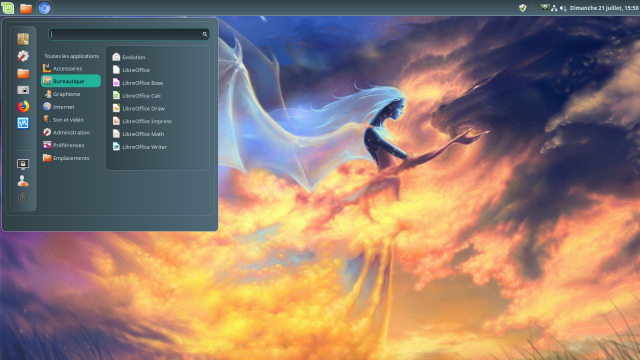Click the menu search input field
The width and height of the screenshot is (640, 360).
tap(129, 34)
